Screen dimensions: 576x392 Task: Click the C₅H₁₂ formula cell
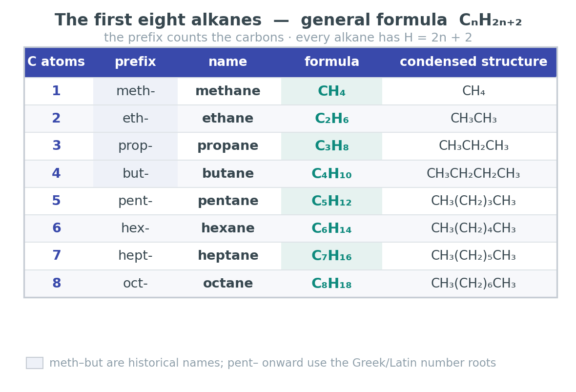(332, 201)
